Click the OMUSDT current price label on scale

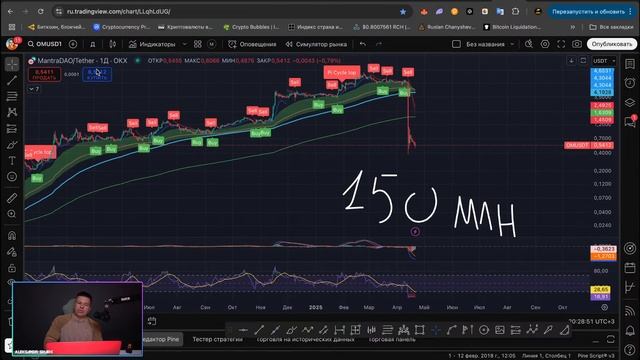coord(589,145)
